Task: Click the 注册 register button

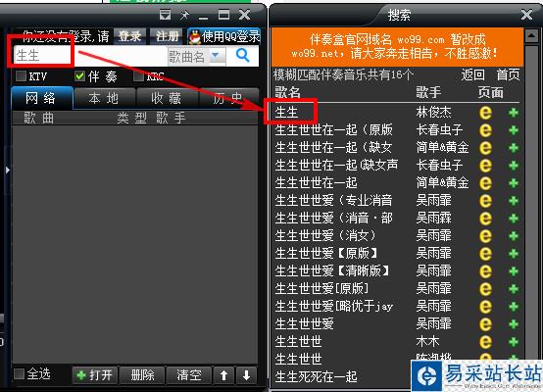Action: click(x=168, y=36)
